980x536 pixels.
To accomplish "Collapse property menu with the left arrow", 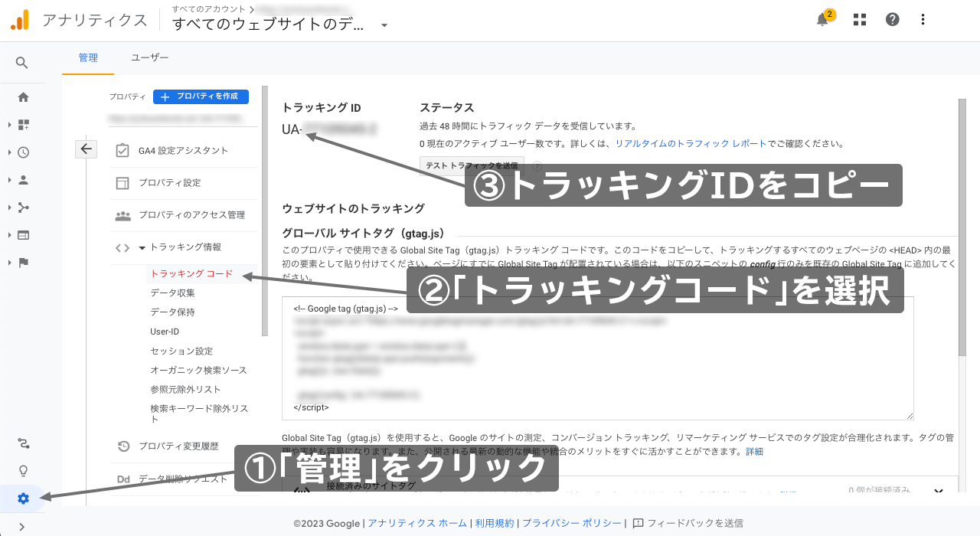I will [x=86, y=149].
